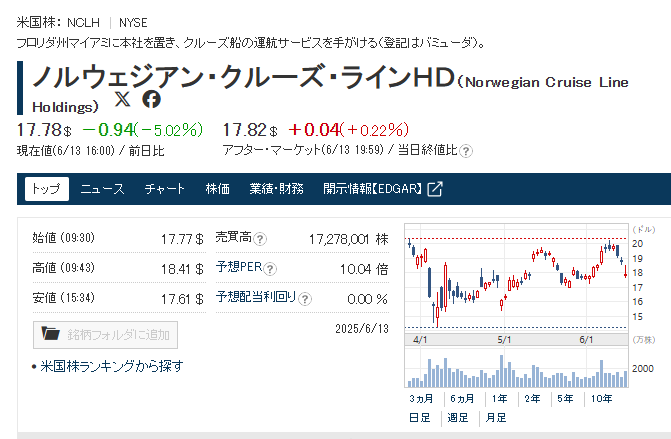Screen dimensions: 671x439
Task: Share the stock page on Facebook
Action: (x=151, y=99)
